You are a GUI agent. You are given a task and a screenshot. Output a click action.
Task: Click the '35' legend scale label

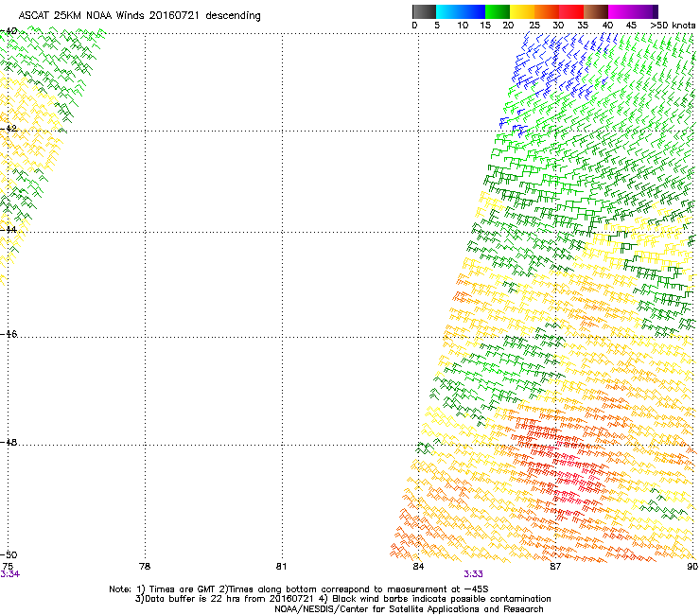[583, 25]
